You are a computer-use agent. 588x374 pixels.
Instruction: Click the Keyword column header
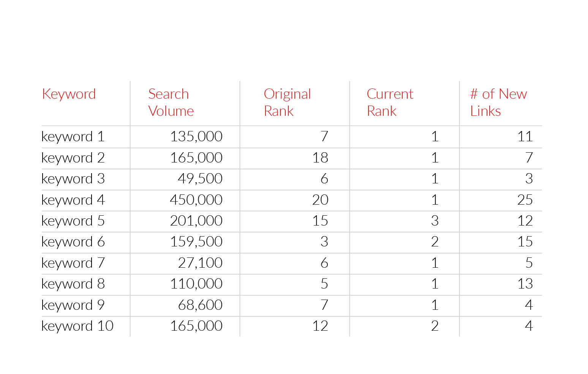coord(69,94)
